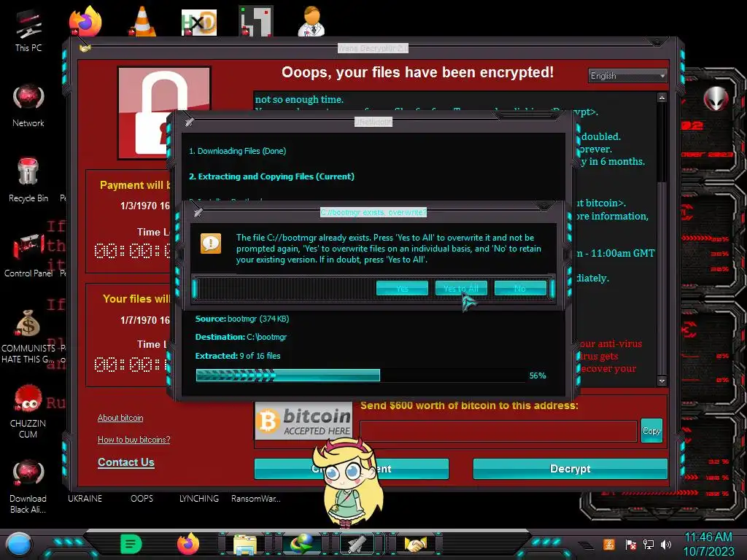
Task: Open the UKRAINE desktop item
Action: (x=85, y=499)
